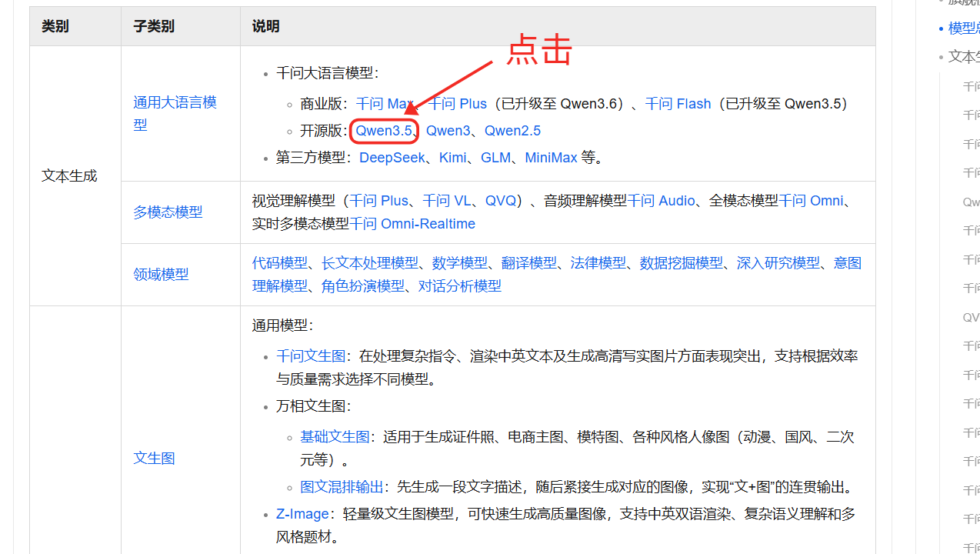The image size is (980, 554).
Task: Click the 千问 Max commercial model link
Action: point(385,104)
